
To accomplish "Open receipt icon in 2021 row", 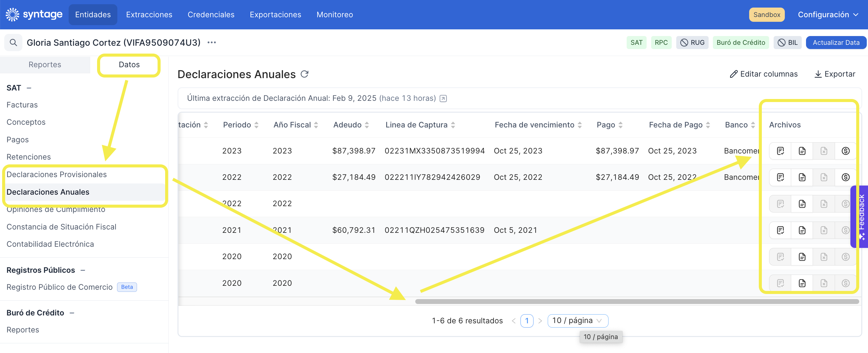I will [x=780, y=230].
